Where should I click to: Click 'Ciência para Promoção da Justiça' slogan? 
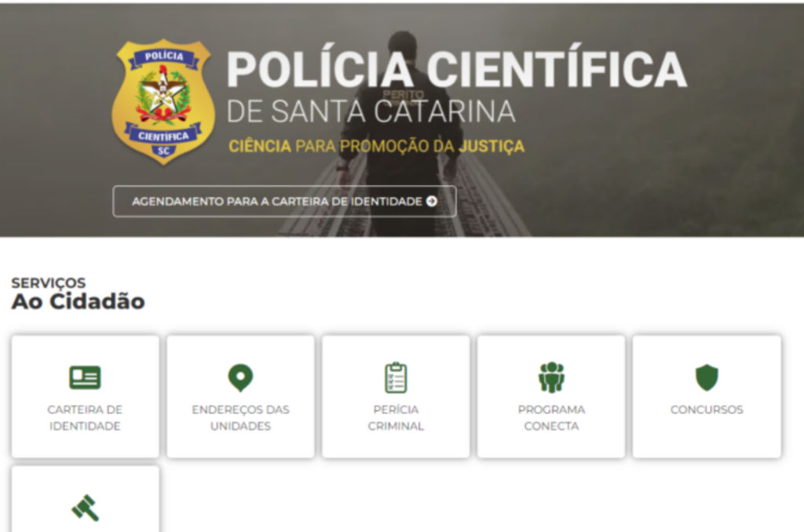pos(376,147)
